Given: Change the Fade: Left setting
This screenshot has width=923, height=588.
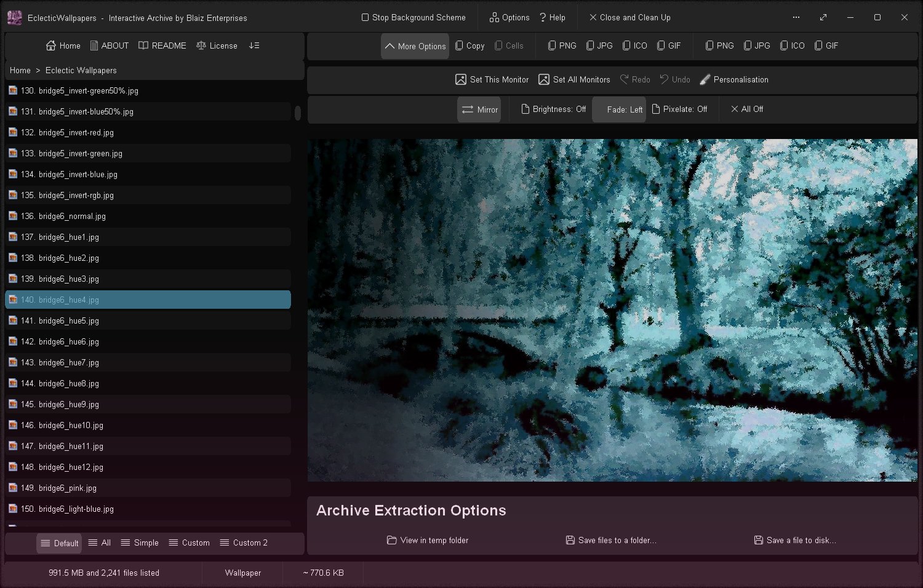Looking at the screenshot, I should pos(619,109).
